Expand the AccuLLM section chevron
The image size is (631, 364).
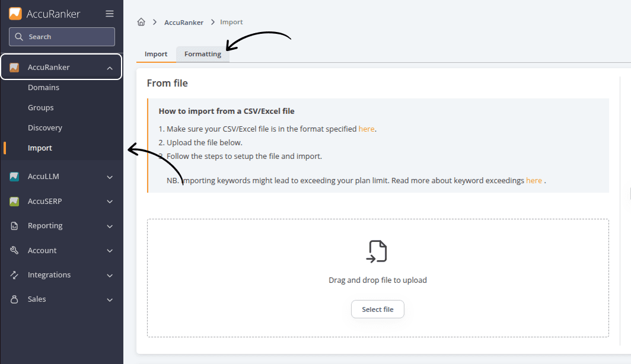click(110, 177)
